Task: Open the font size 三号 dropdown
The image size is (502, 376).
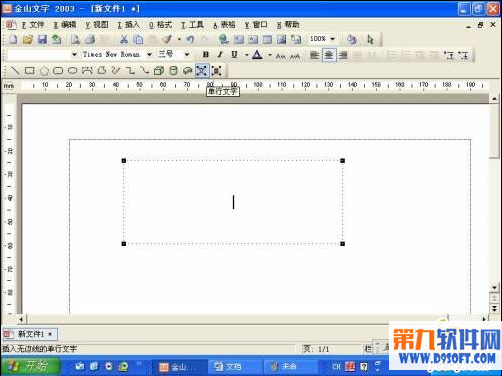Action: coord(187,54)
